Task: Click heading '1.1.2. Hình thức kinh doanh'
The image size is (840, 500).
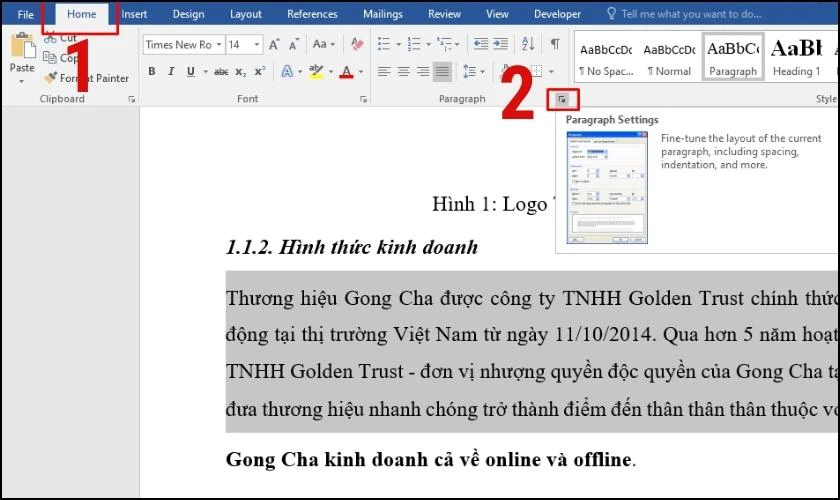Action: click(351, 247)
